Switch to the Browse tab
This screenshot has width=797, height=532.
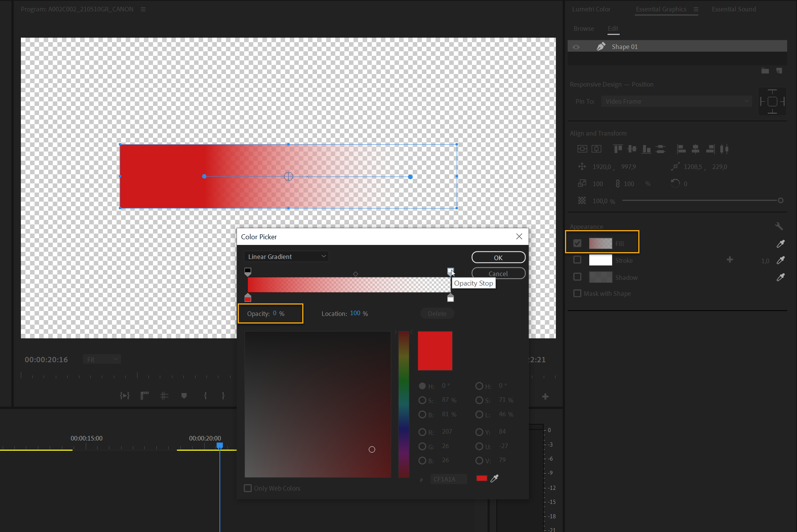tap(584, 28)
